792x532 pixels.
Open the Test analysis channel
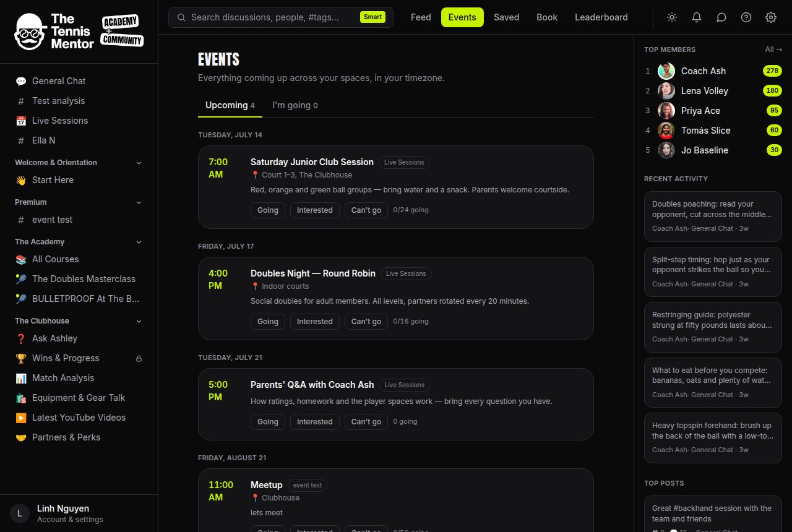click(79, 101)
